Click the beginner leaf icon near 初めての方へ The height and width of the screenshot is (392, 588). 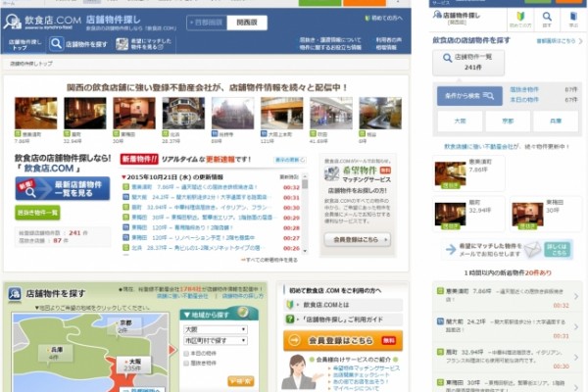(x=367, y=18)
